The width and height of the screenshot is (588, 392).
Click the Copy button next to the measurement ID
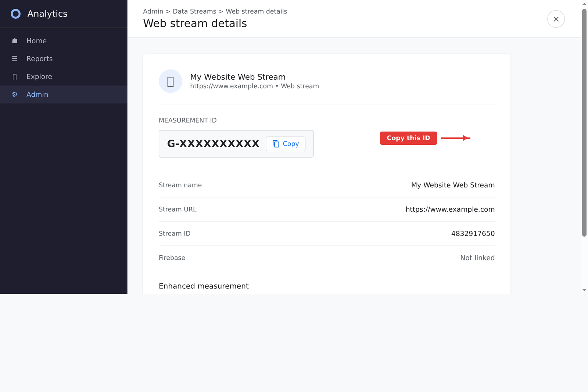pos(286,144)
